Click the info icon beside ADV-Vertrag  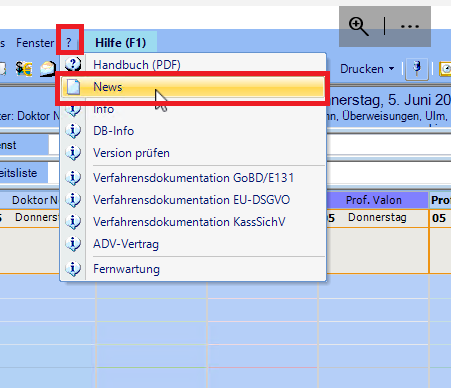click(x=73, y=244)
